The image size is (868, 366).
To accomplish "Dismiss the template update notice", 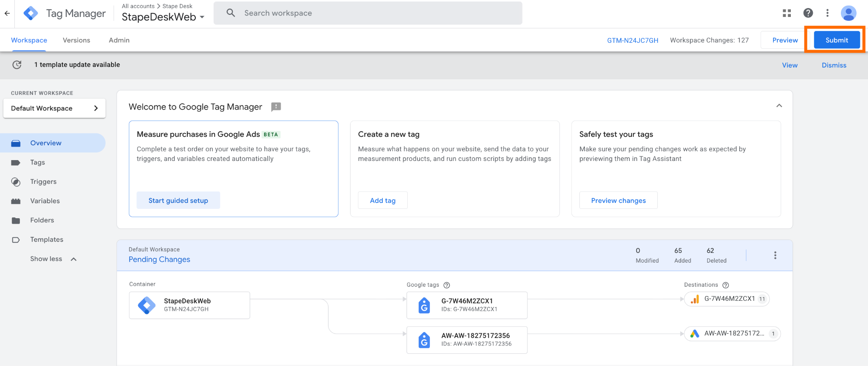I will [x=834, y=65].
